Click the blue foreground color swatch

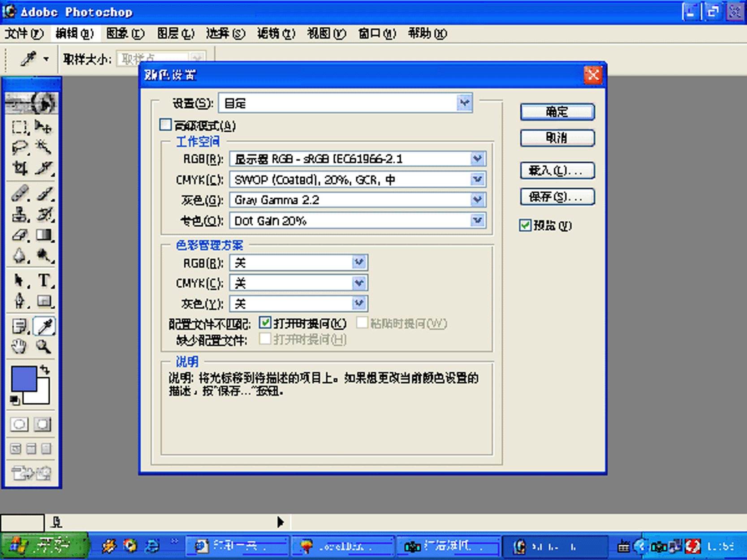(x=23, y=379)
